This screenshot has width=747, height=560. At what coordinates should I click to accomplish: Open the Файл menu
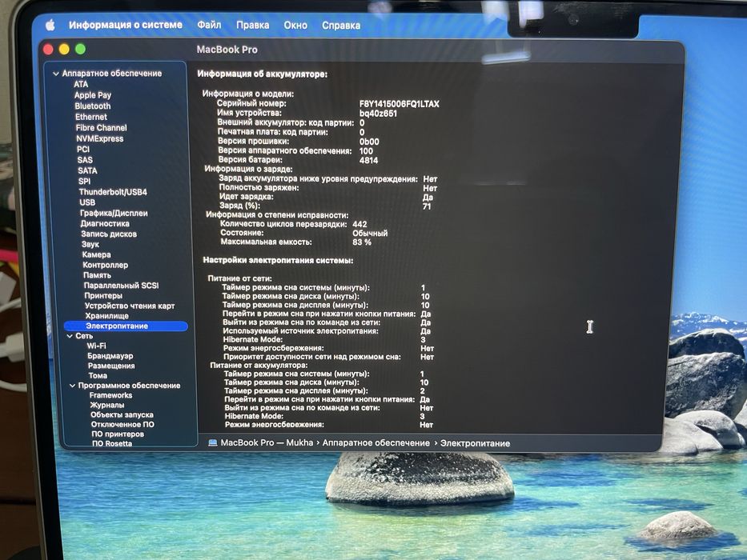pyautogui.click(x=209, y=25)
